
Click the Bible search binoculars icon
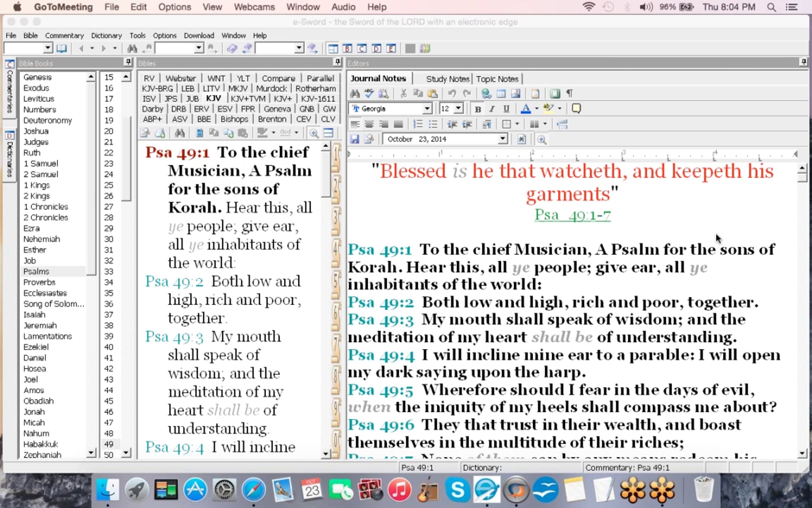tap(180, 133)
